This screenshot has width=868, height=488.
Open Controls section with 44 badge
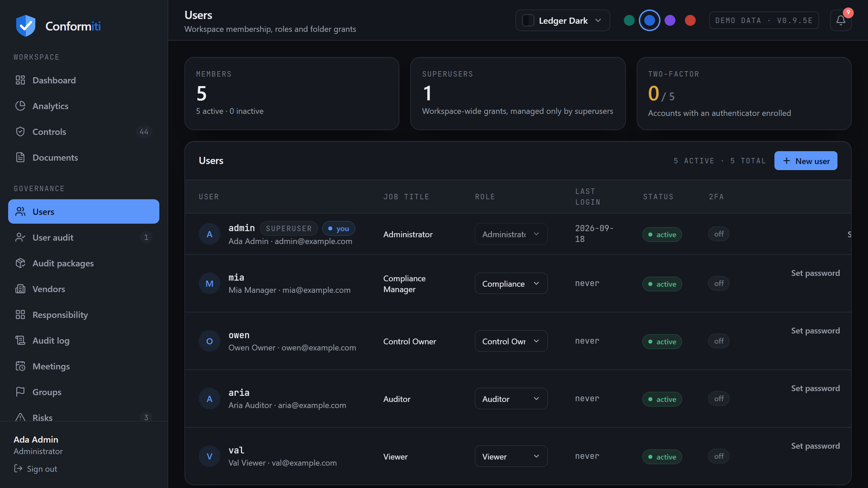click(x=83, y=131)
